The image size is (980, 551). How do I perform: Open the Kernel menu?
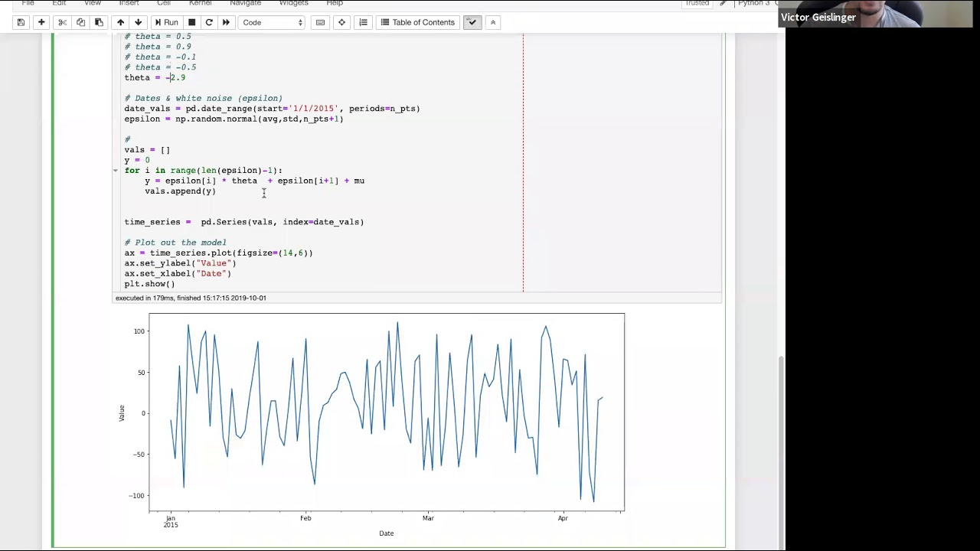tap(200, 3)
